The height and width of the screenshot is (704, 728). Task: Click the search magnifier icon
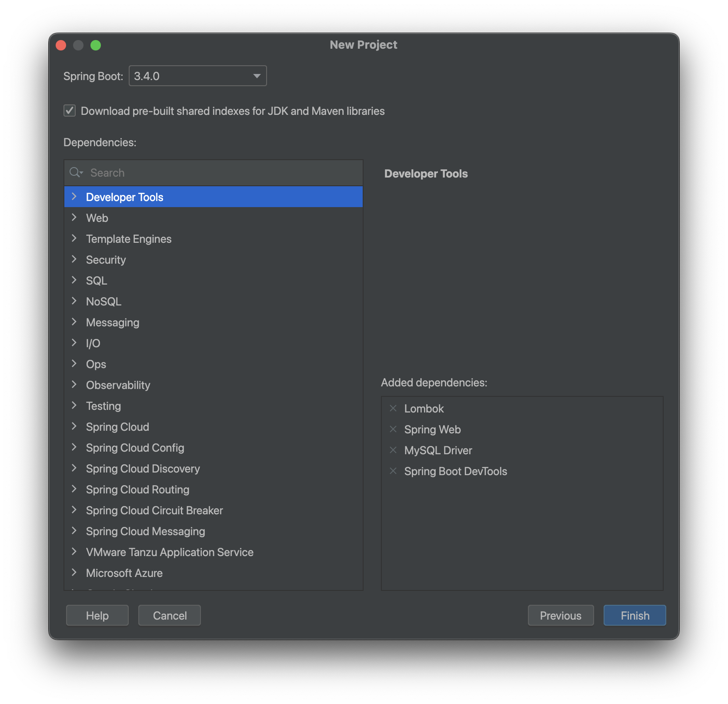[x=76, y=172]
